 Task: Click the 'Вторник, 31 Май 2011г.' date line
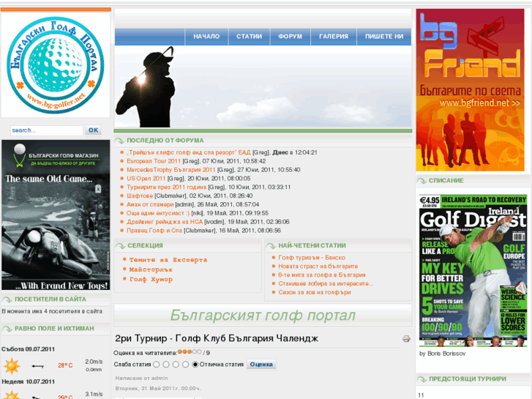(158, 389)
